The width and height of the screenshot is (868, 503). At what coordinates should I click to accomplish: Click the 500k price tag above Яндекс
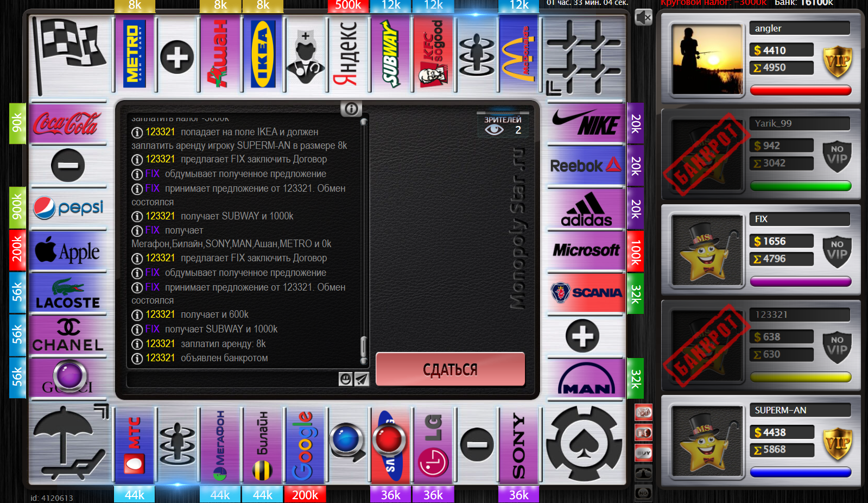(x=348, y=5)
